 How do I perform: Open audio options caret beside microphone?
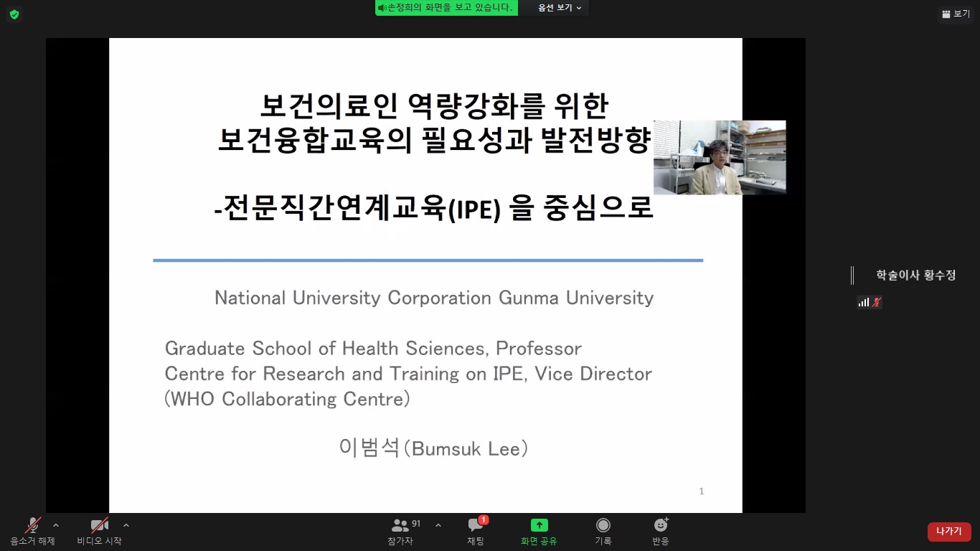[x=56, y=525]
